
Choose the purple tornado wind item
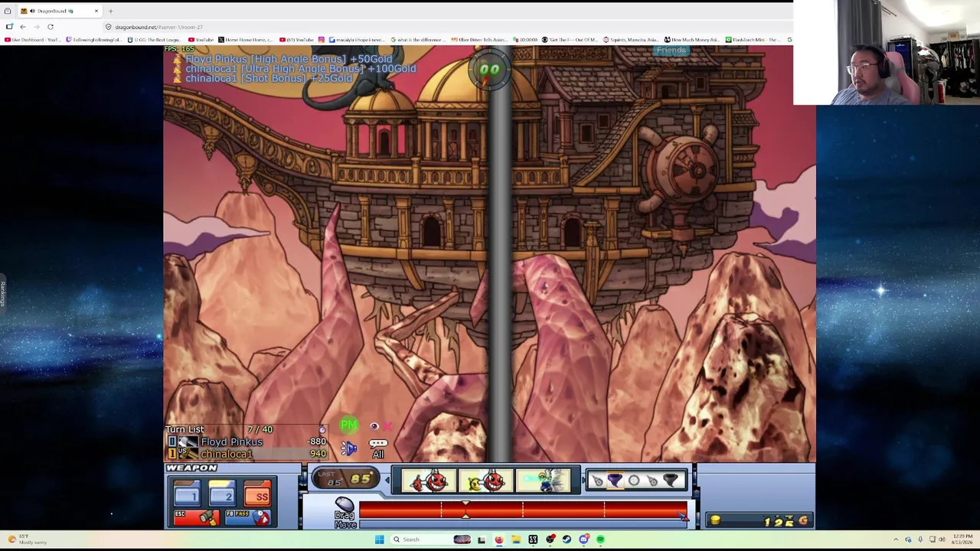(615, 481)
